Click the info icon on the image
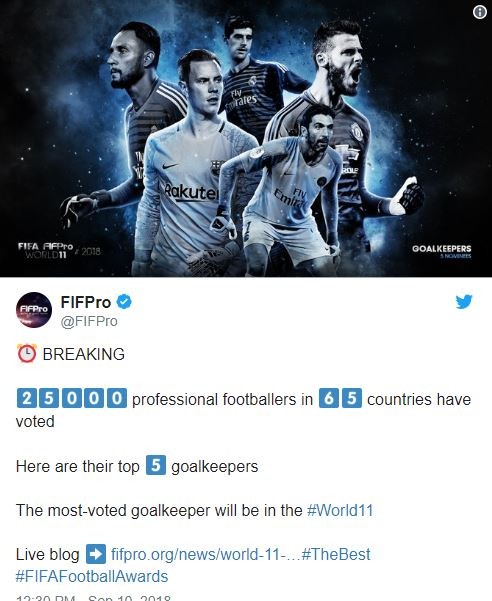The height and width of the screenshot is (601, 492). point(480,12)
